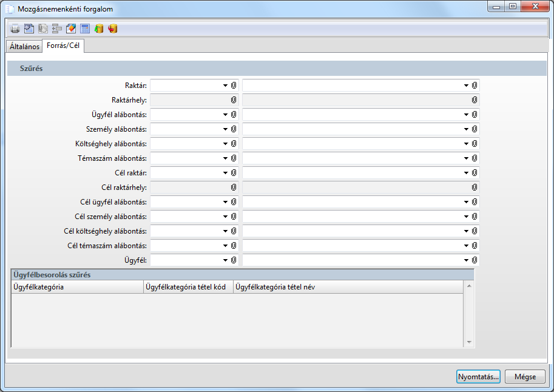
Task: Click the Mégse button
Action: (525, 376)
